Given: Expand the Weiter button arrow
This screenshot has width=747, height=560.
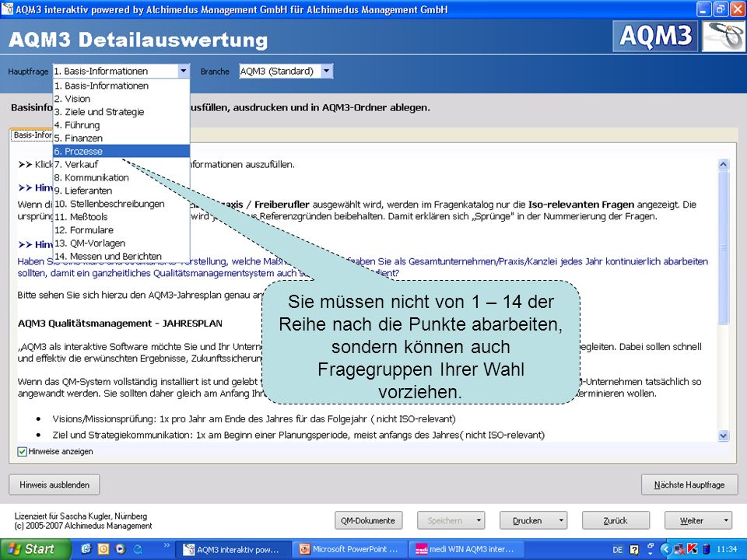Looking at the screenshot, I should (726, 520).
